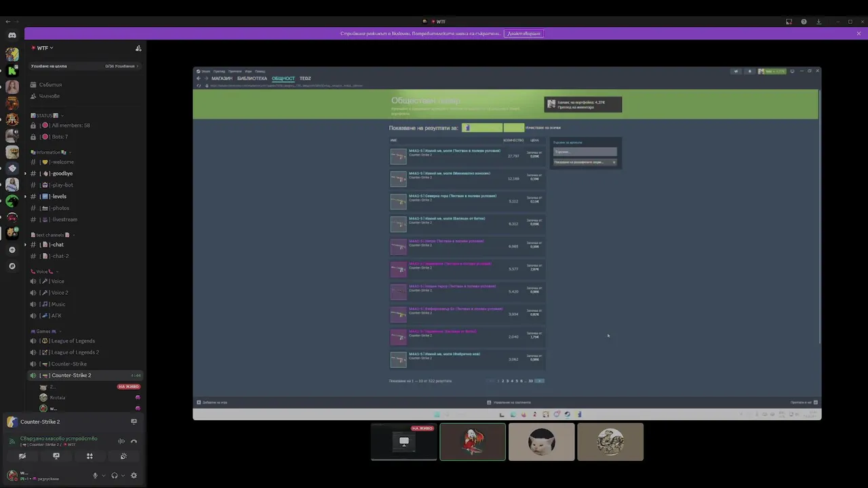Toggle camera in the voice panel
Image resolution: width=868 pixels, height=488 pixels.
(22, 456)
